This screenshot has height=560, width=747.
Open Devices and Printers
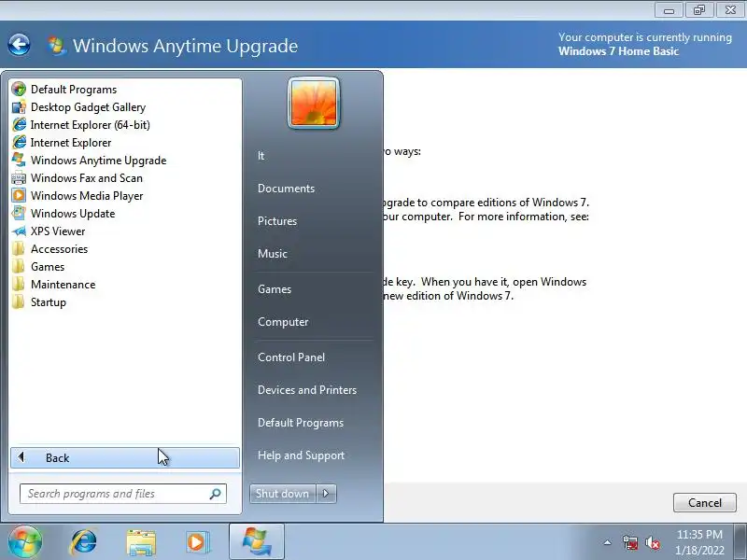point(307,390)
